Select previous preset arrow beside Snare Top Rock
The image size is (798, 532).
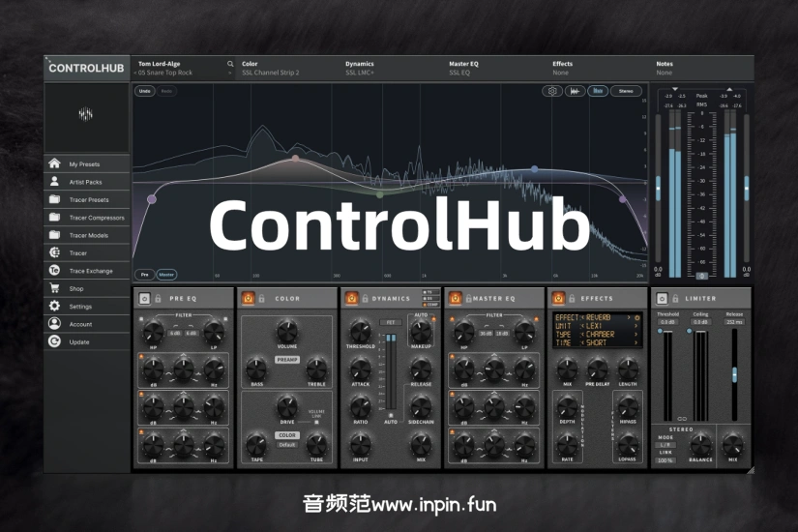point(135,73)
